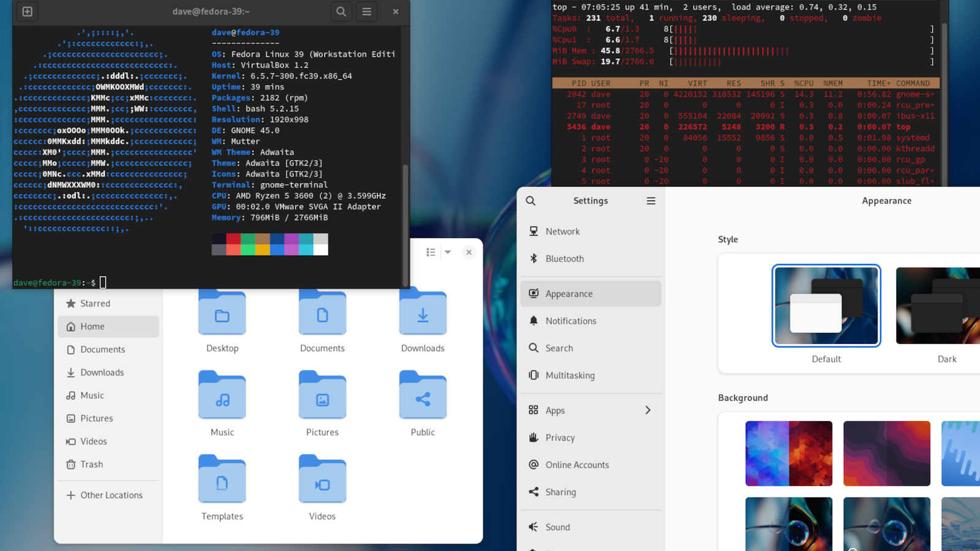Open Trash in Files sidebar
This screenshot has height=551, width=980.
click(91, 465)
